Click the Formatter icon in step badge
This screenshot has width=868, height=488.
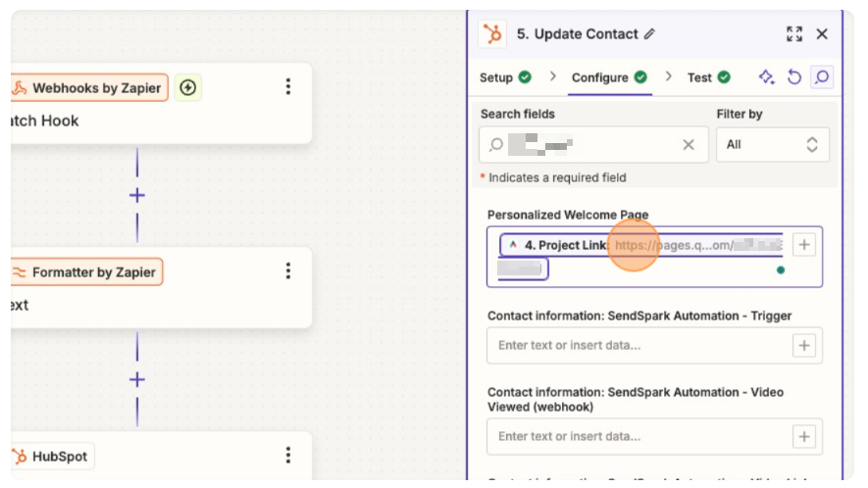(20, 272)
